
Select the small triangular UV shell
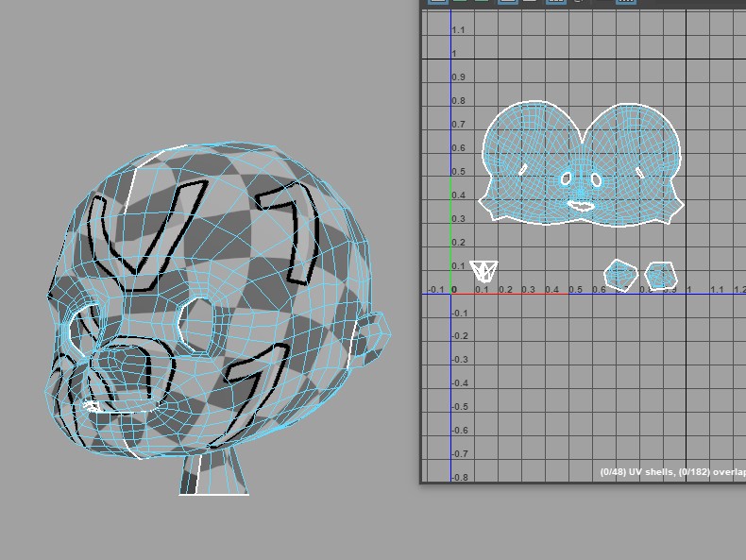[483, 271]
